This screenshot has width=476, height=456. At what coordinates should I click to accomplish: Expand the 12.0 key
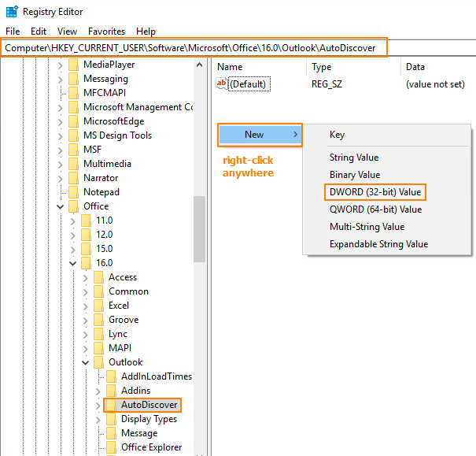click(x=73, y=235)
